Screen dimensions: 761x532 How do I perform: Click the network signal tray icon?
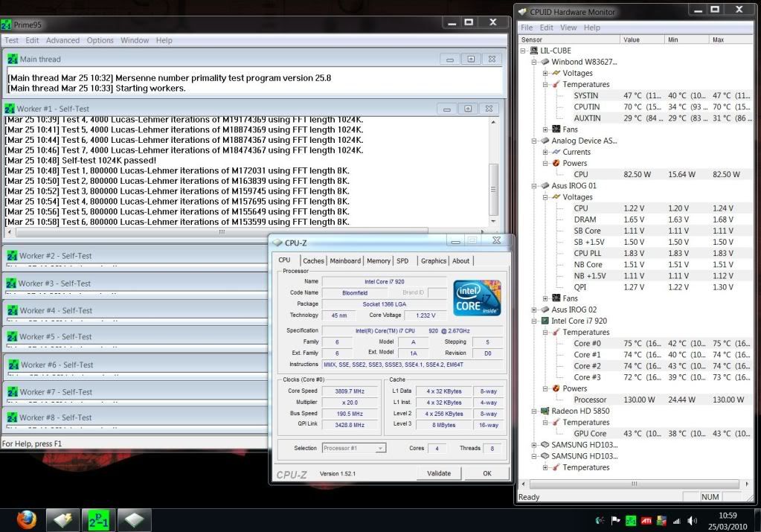point(676,521)
